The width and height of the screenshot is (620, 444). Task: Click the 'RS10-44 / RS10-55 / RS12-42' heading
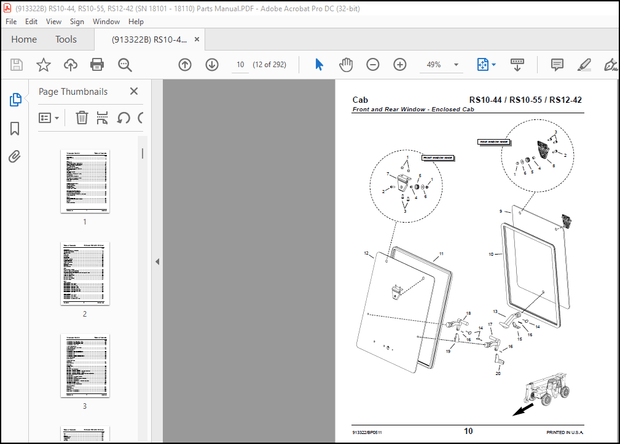pos(525,100)
